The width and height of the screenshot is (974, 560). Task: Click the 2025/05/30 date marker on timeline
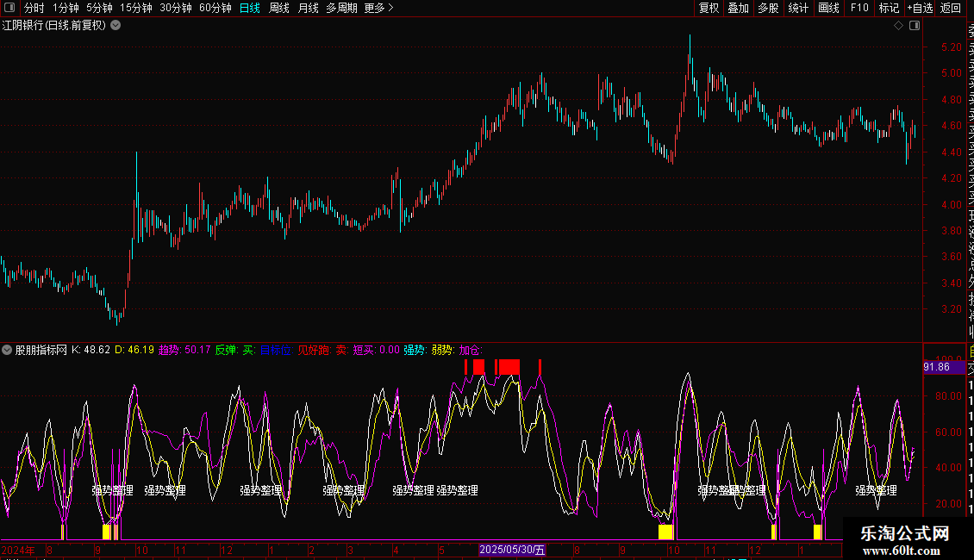coord(512,550)
